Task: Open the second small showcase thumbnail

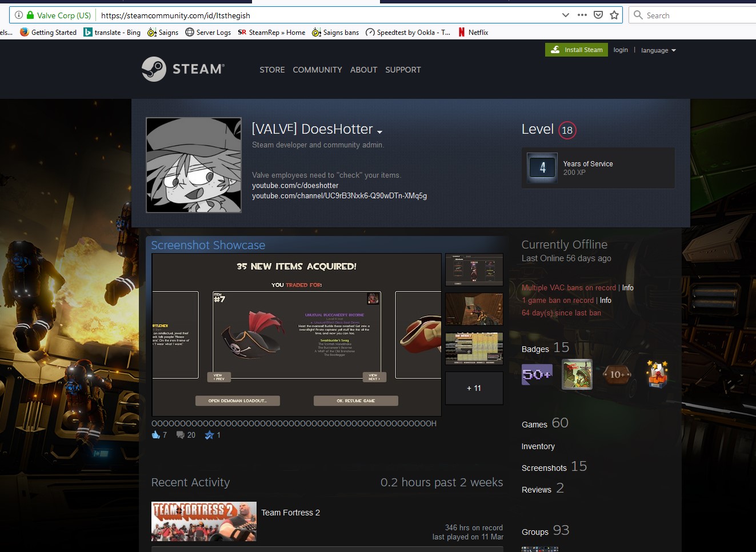Action: click(x=474, y=309)
